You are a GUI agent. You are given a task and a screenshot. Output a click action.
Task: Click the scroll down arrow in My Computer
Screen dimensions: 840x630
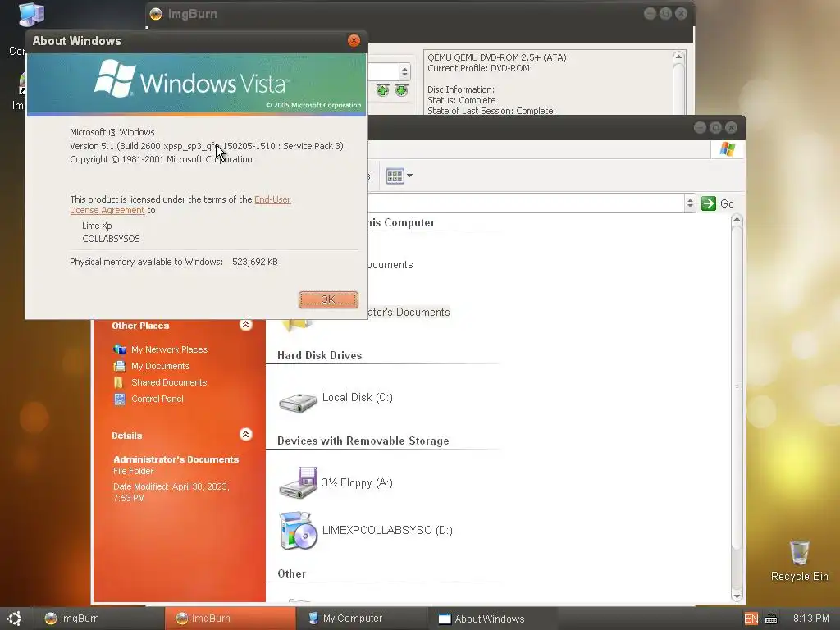coord(737,596)
